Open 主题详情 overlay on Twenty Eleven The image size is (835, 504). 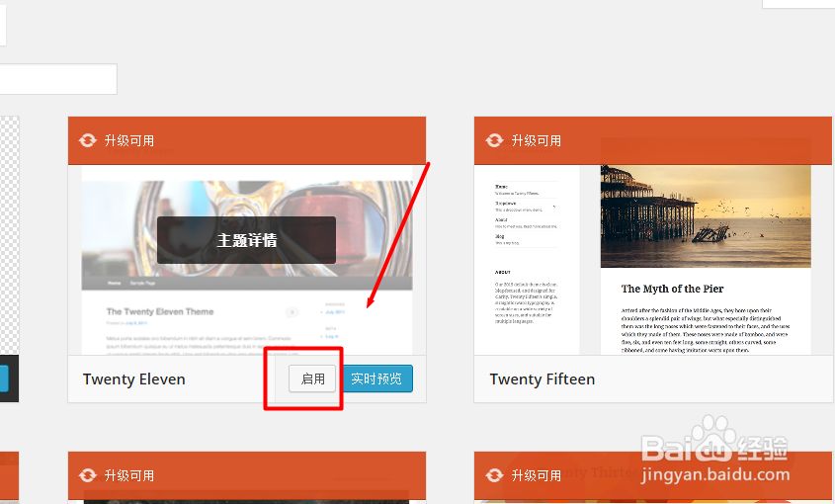click(x=247, y=240)
